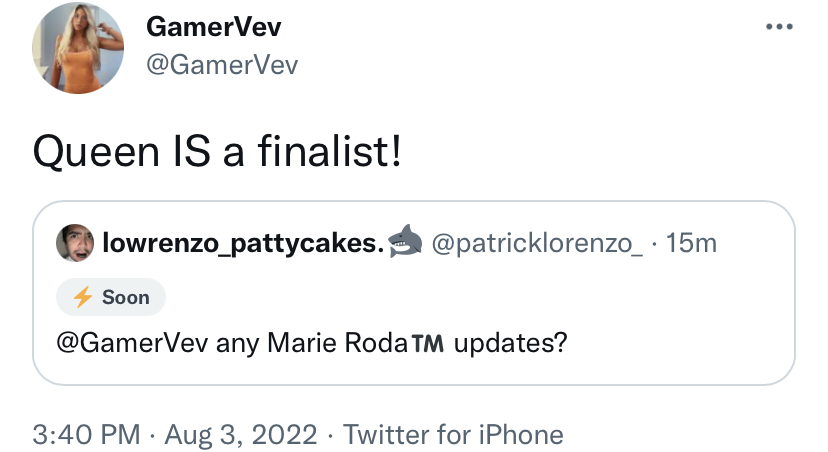This screenshot has height=452, width=828.
Task: Open the three-dot more options menu
Action: click(779, 26)
